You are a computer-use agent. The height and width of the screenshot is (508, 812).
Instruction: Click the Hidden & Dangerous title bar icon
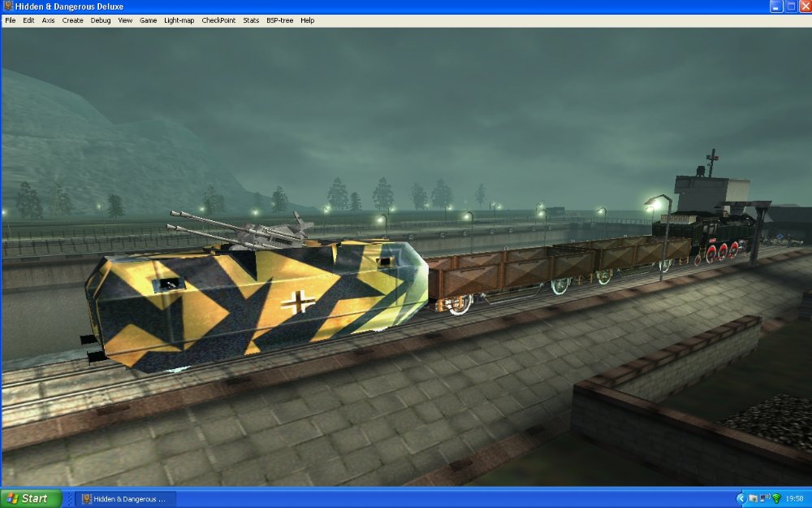click(x=8, y=7)
